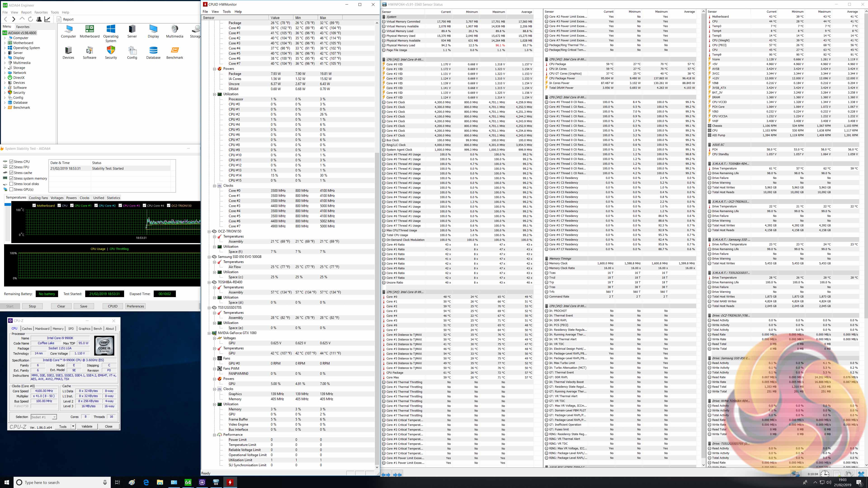Viewport: 868px width, 488px height.
Task: Open AIDA64 from the Windows taskbar
Action: point(188,482)
